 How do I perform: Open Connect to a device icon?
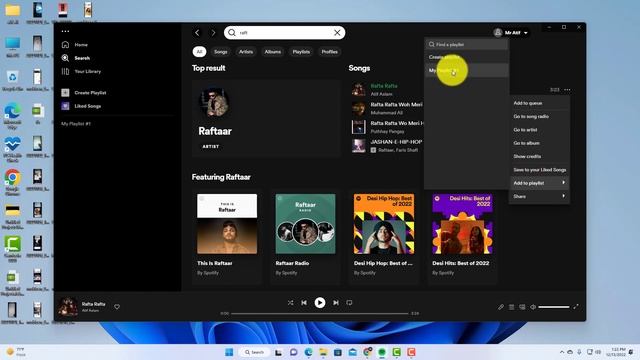[522, 307]
